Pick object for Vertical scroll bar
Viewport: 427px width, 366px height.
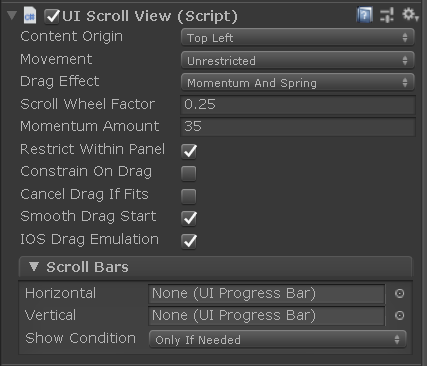[399, 315]
